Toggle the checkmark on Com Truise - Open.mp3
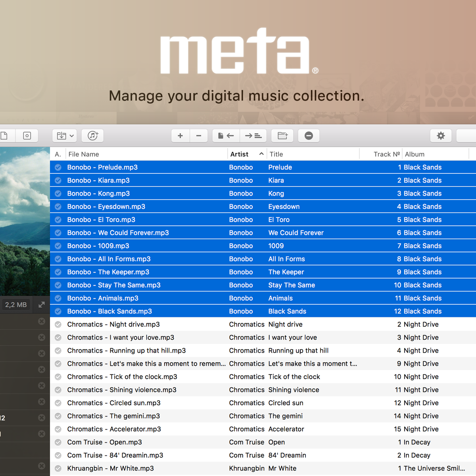The image size is (476, 476). [58, 442]
